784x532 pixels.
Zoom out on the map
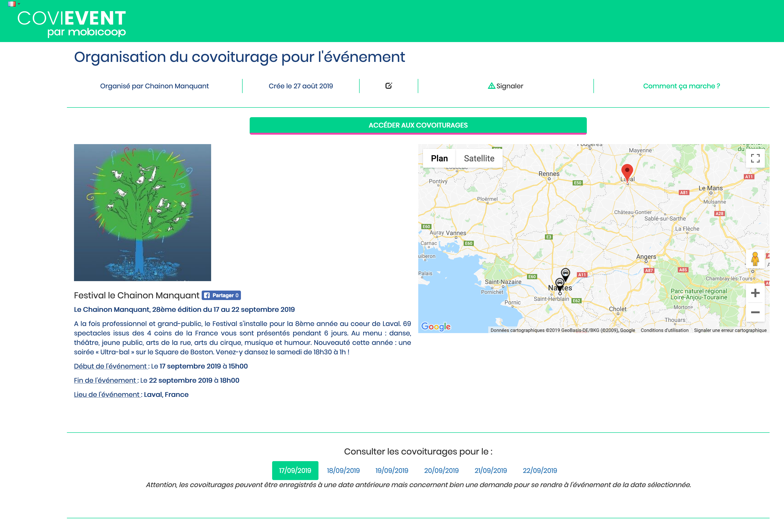[755, 312]
